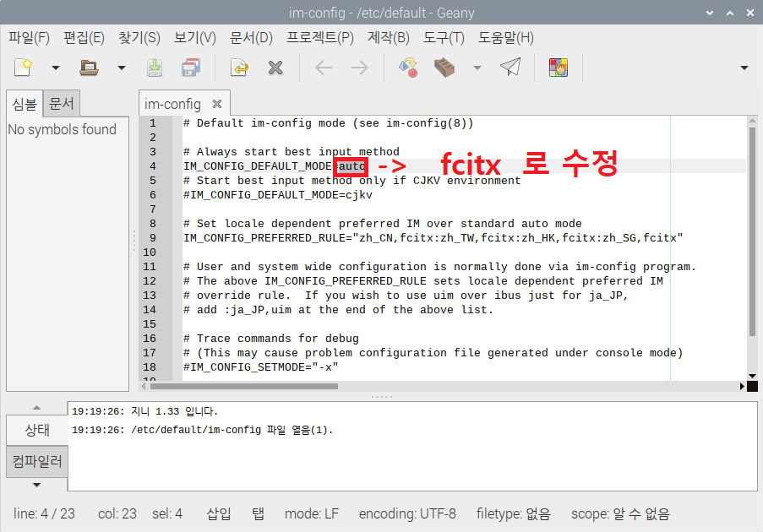Compile the current file icon
The height and width of the screenshot is (532, 763).
(408, 68)
